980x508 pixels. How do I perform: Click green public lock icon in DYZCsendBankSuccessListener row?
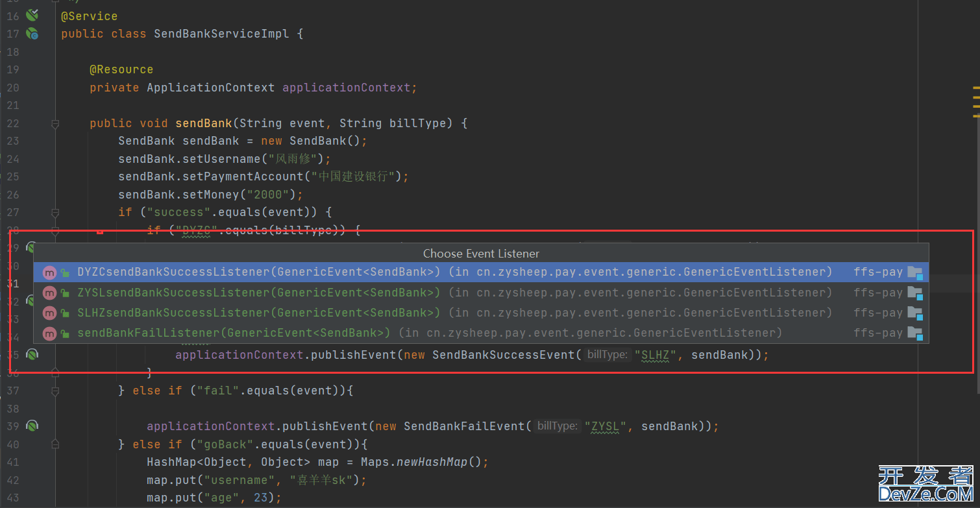[65, 273]
